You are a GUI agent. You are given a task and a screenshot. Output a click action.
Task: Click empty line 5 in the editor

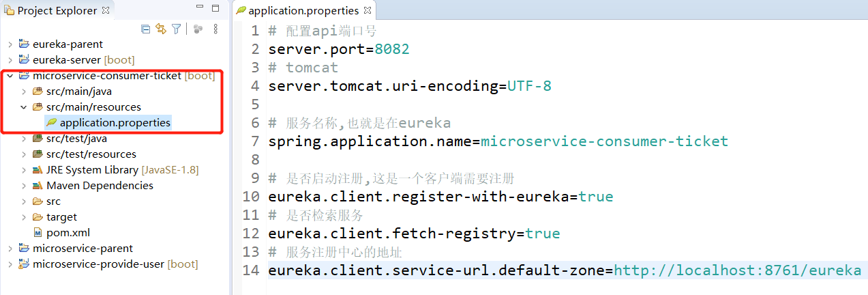click(x=566, y=104)
